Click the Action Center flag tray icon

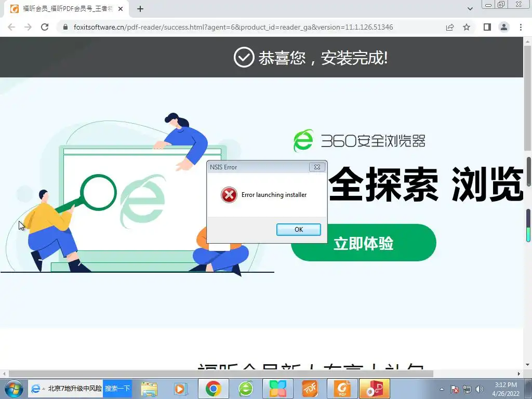click(455, 389)
